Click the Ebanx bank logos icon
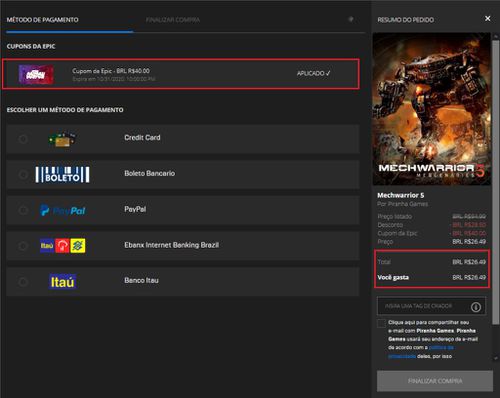Screen dimensions: 500x398 pyautogui.click(x=63, y=246)
